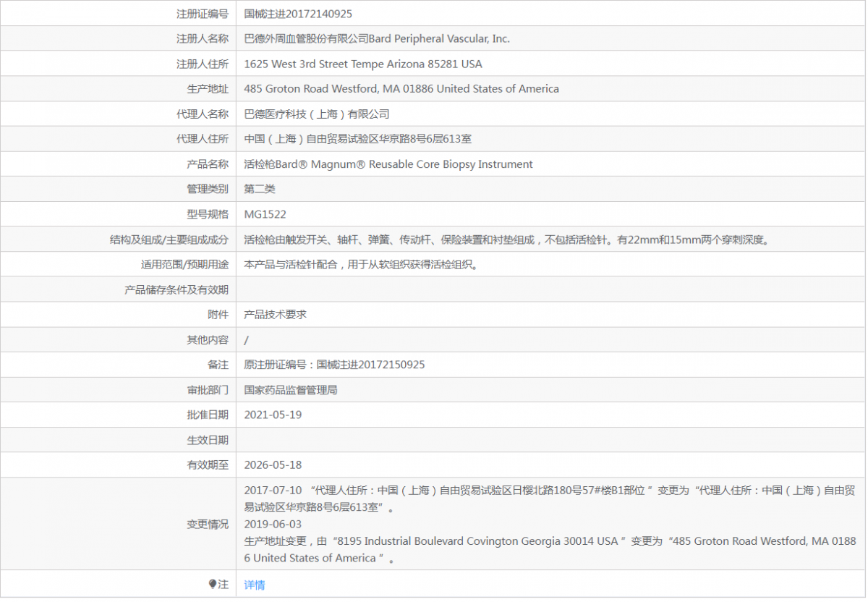Click the 产品名称 label

[208, 164]
